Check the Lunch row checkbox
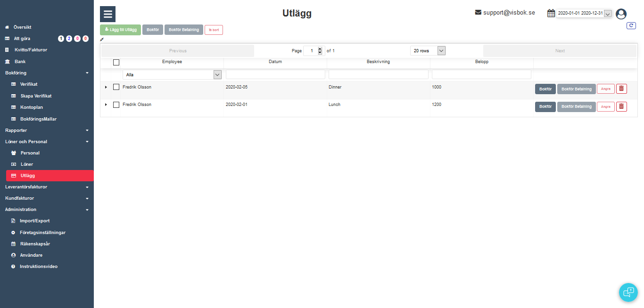 (116, 105)
